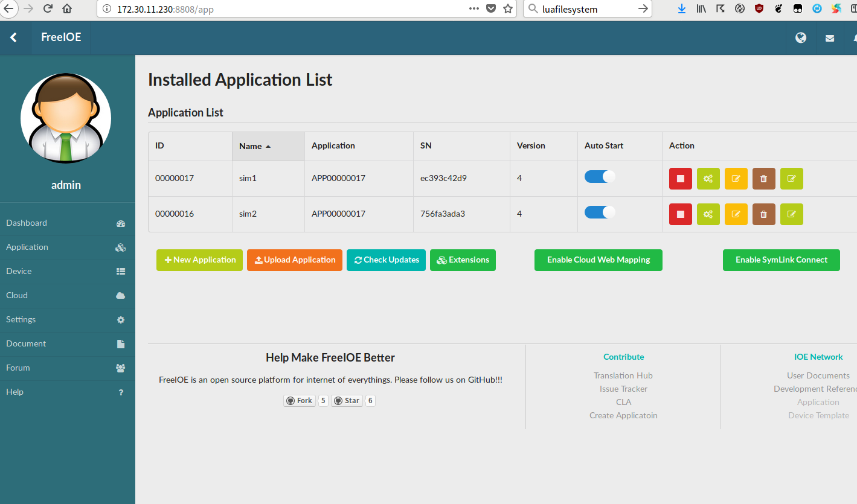Click the Firefox downloads arrow icon
Viewport: 857px width, 504px height.
[x=682, y=8]
